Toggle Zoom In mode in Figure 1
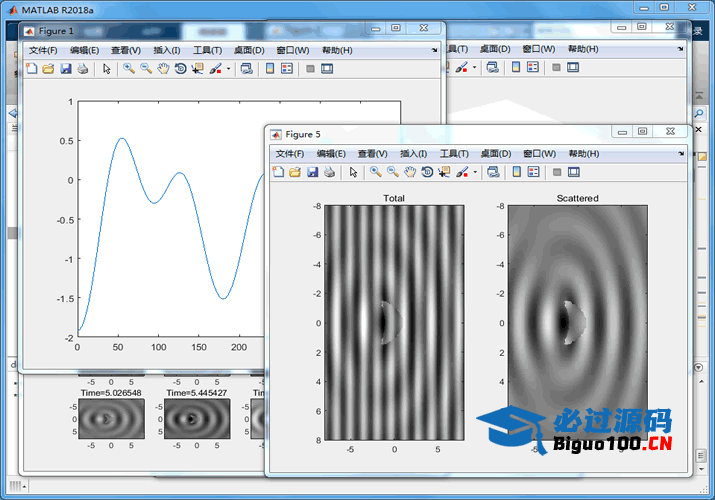Screen dimensions: 715x500 [129, 69]
